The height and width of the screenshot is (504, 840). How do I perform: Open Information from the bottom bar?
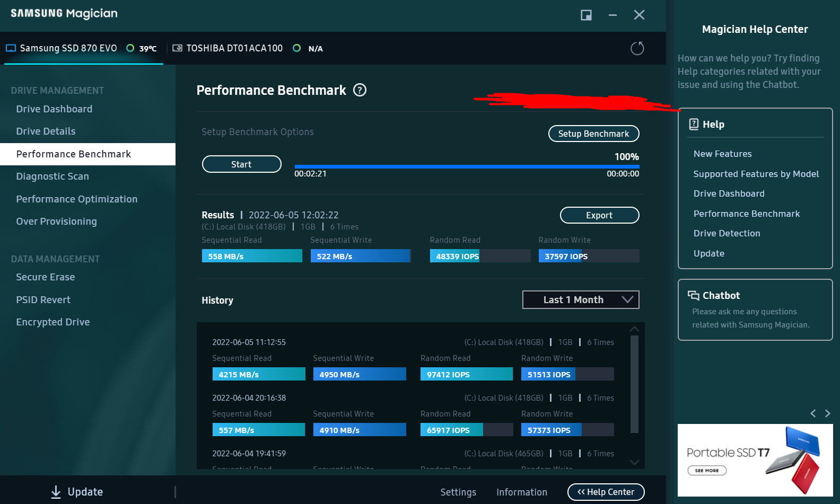click(x=522, y=492)
